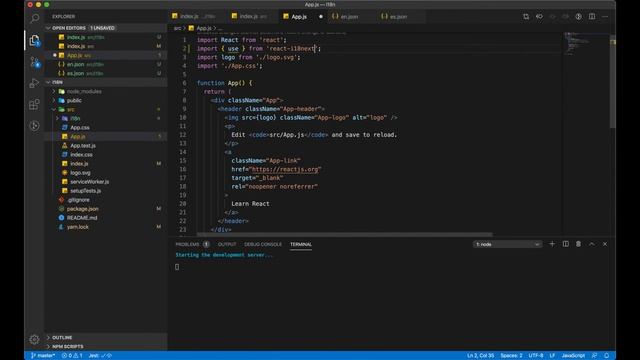Open the Explorer view icon
640x360 pixels.
[x=35, y=40]
